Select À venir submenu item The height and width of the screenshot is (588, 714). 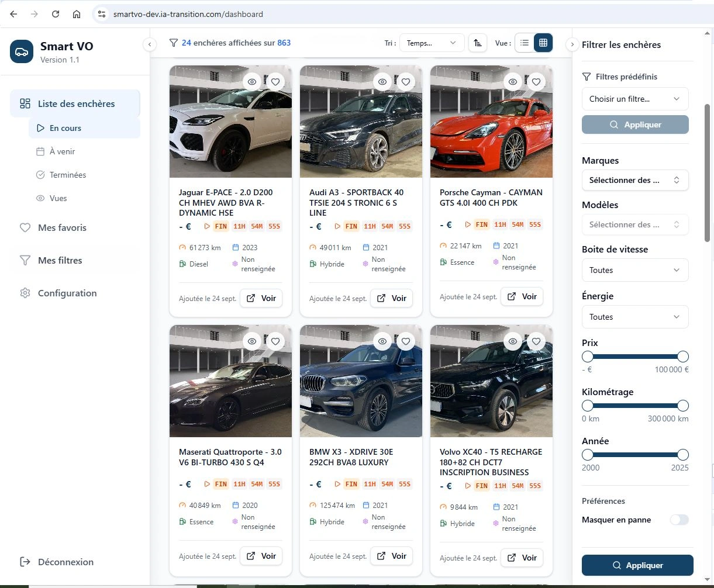[84, 151]
